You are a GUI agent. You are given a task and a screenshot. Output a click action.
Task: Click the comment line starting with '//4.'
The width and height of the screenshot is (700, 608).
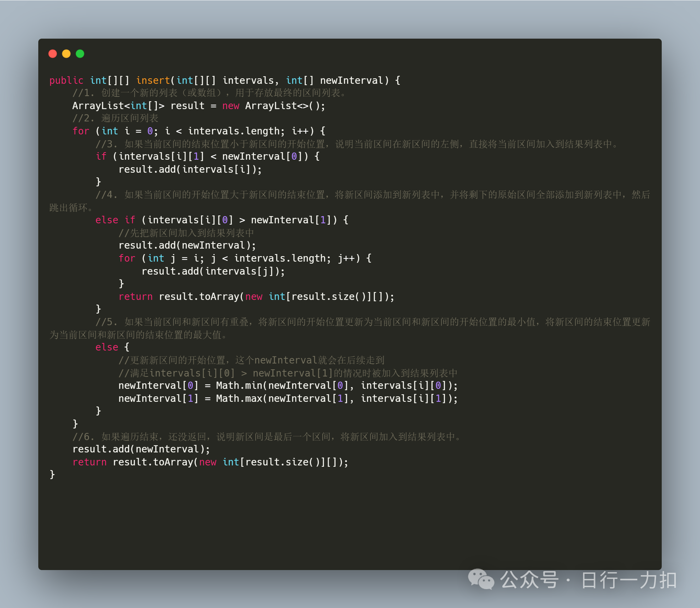tap(350, 201)
